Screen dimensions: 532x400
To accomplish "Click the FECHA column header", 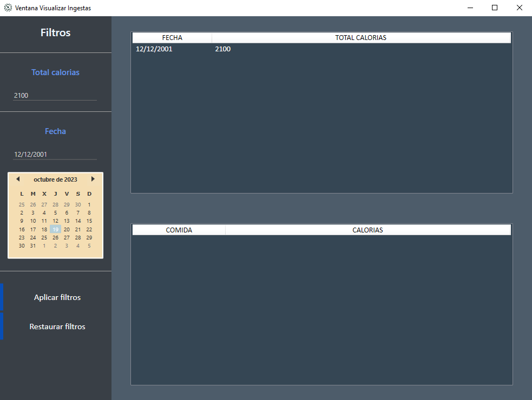I will pos(172,37).
